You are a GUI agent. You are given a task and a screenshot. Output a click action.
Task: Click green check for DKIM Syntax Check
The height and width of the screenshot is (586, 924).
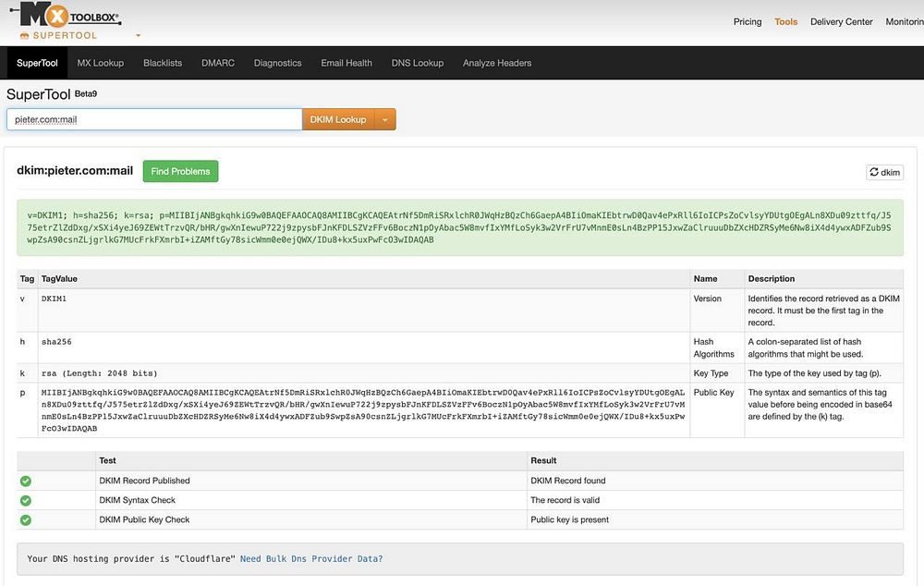click(25, 501)
